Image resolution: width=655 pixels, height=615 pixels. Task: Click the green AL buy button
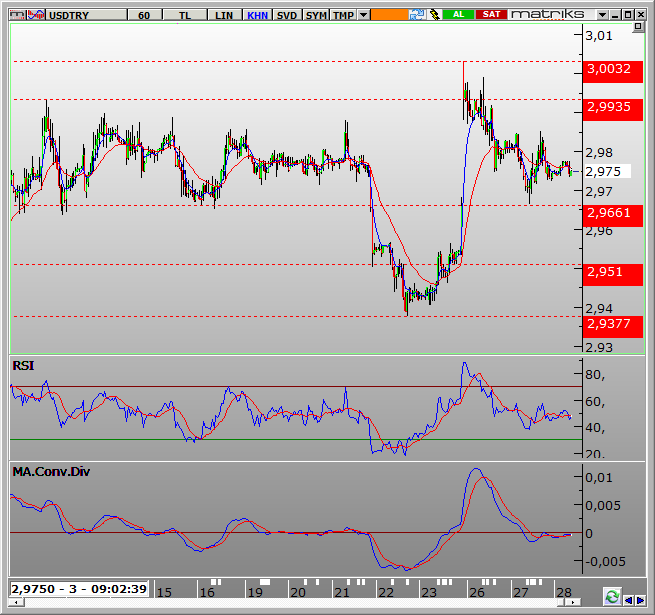coord(458,15)
